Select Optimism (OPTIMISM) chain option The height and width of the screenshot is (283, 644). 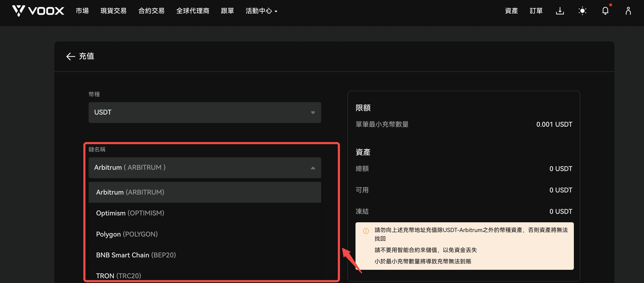205,213
